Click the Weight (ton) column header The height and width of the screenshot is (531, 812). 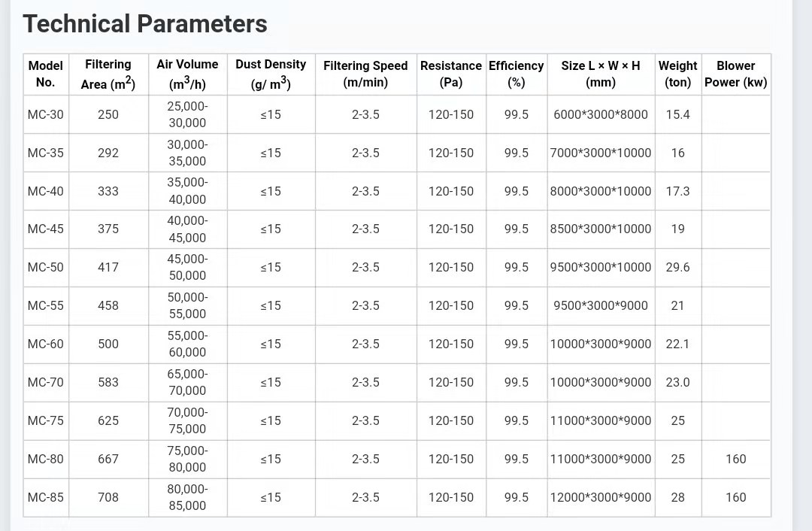[677, 74]
